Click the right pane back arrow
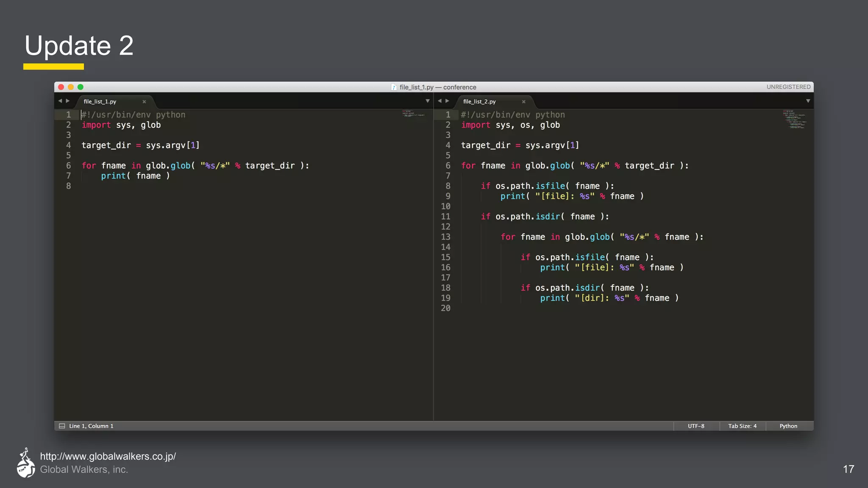 coord(440,101)
